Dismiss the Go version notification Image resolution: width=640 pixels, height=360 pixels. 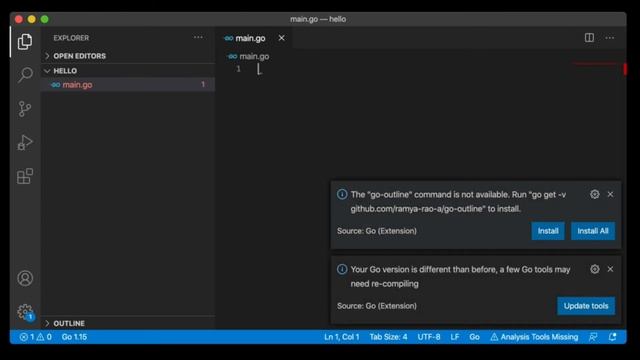610,269
